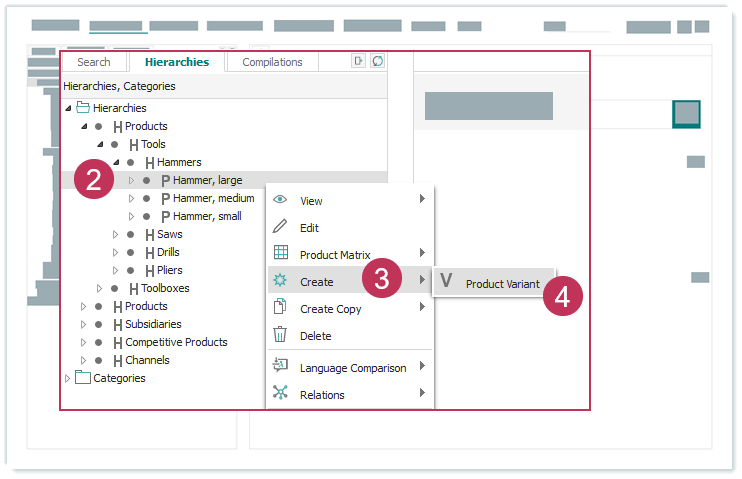
Task: Click the eye icon next to View
Action: tap(281, 200)
